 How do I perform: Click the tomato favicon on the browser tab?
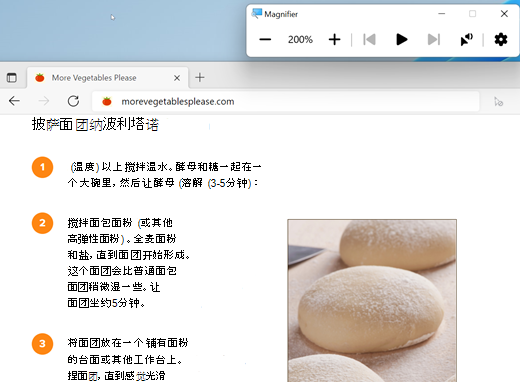coord(40,78)
